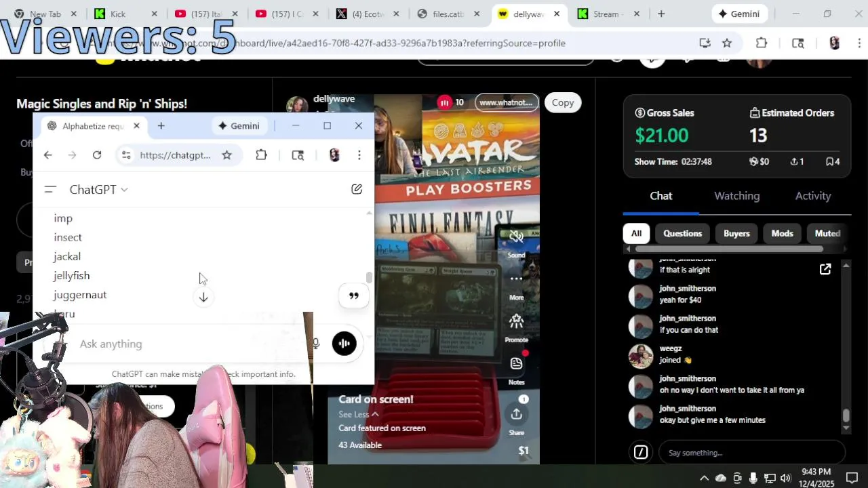
Task: Filter chat by All
Action: pos(636,233)
